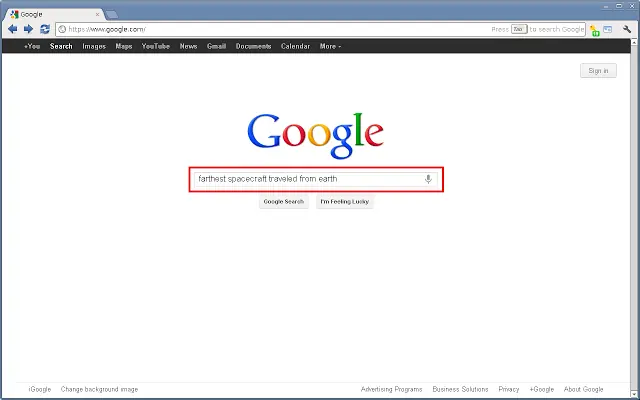Click the scrollbar up arrow
This screenshot has height=400, width=640.
tap(634, 42)
